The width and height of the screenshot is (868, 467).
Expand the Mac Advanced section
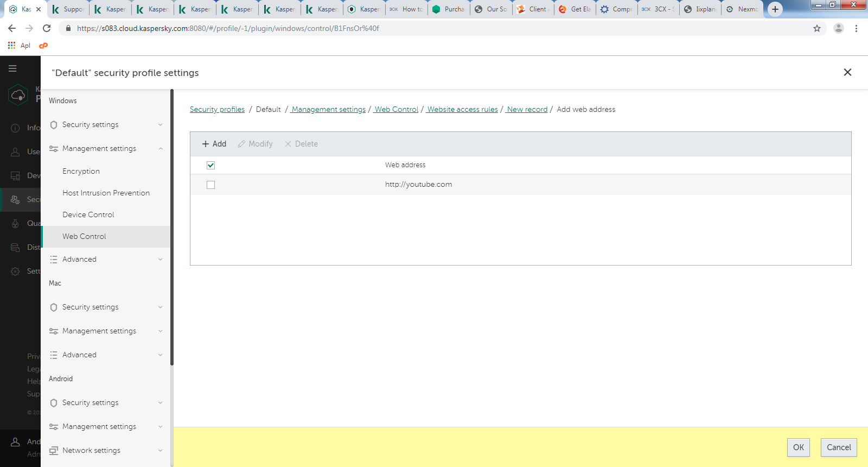161,355
